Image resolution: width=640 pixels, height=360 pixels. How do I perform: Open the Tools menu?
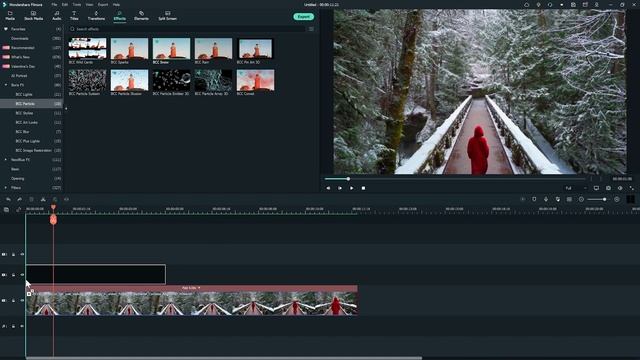77,4
